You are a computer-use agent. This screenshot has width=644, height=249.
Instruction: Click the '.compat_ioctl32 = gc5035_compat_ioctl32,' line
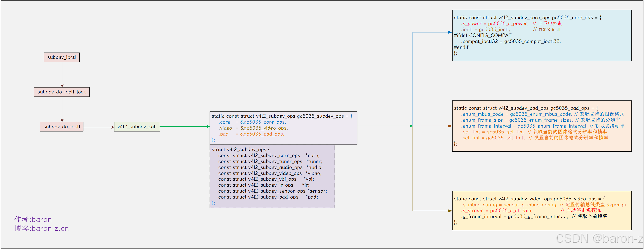point(511,42)
